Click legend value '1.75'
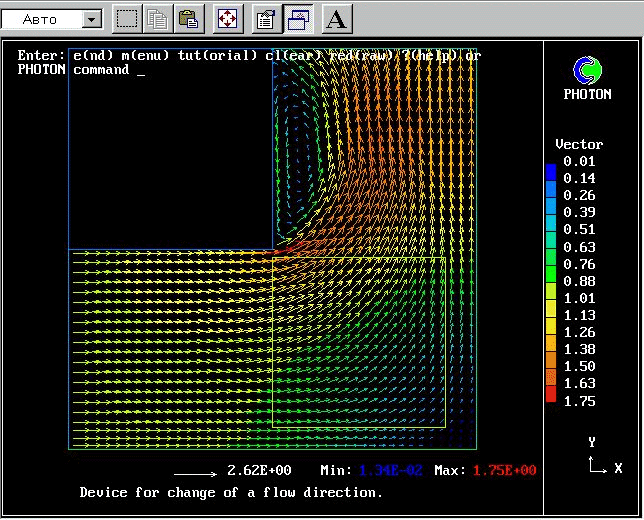This screenshot has width=644, height=520. click(x=579, y=401)
